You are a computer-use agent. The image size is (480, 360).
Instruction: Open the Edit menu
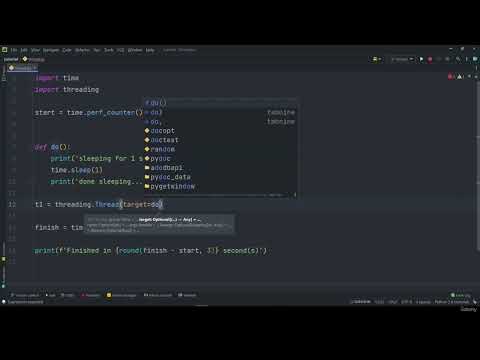coord(24,50)
